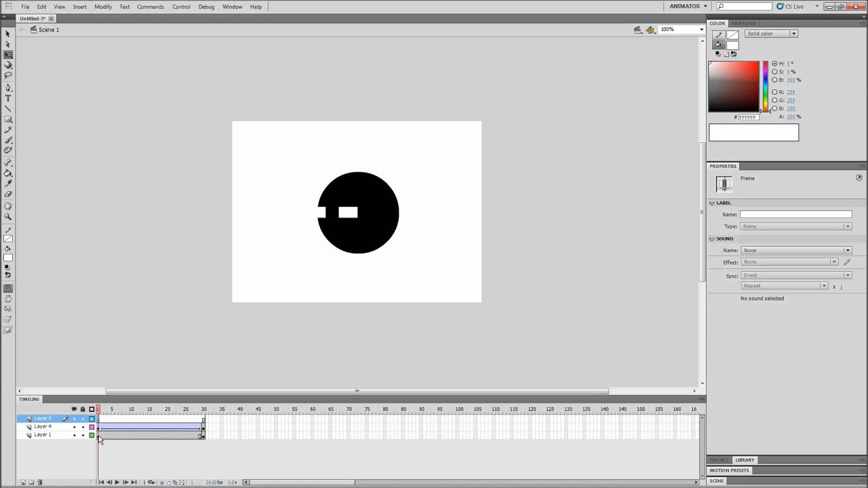Image resolution: width=868 pixels, height=488 pixels.
Task: Select the Lasso tool
Action: (8, 75)
